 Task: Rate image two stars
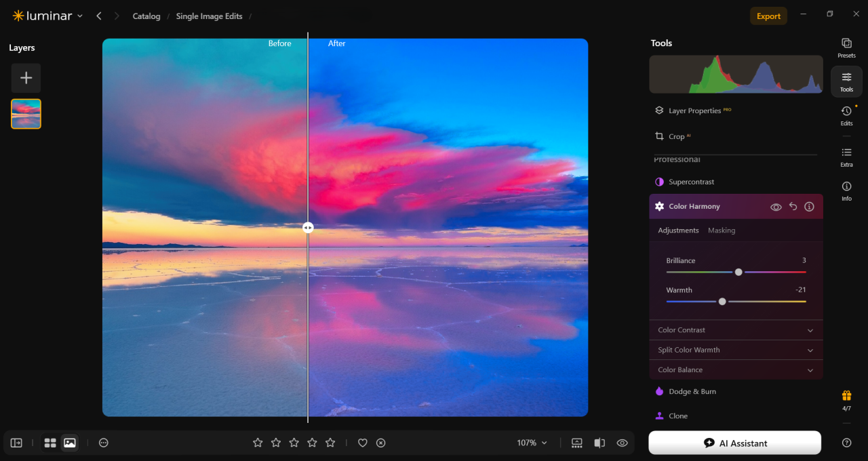click(x=276, y=443)
